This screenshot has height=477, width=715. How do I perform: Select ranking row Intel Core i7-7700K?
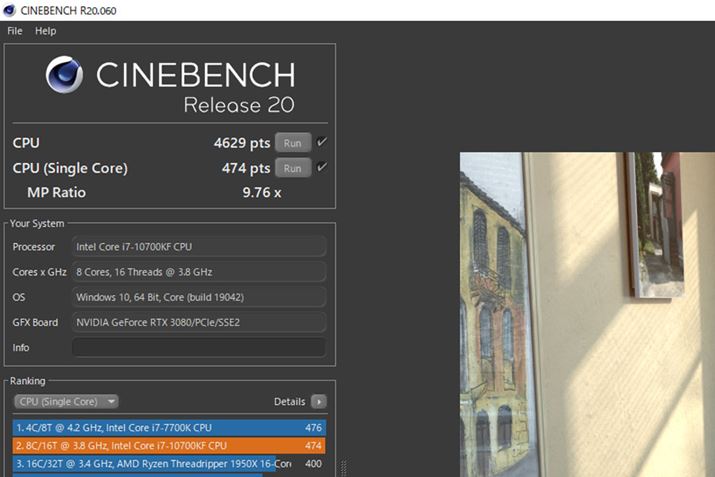(169, 428)
